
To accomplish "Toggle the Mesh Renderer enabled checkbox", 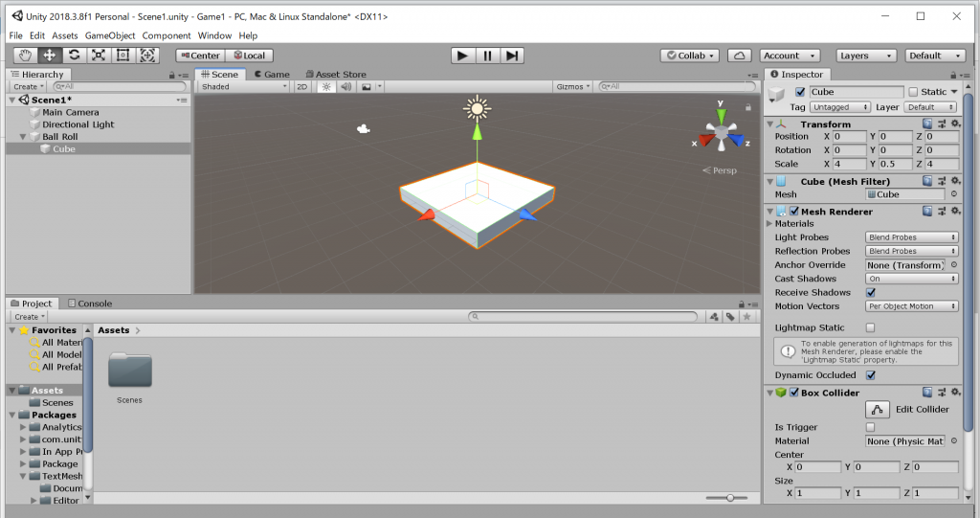I will tap(793, 212).
